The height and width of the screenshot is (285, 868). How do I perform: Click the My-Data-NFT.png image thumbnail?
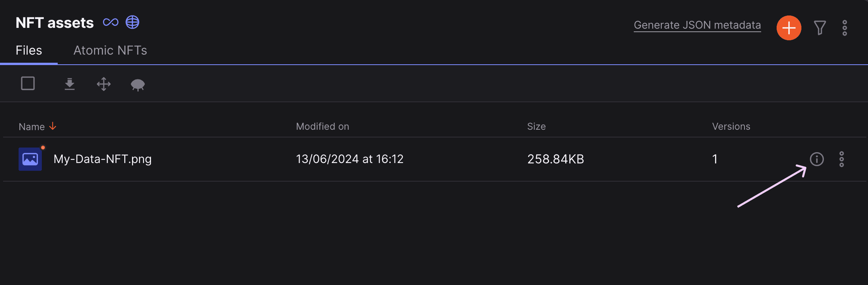pos(30,159)
